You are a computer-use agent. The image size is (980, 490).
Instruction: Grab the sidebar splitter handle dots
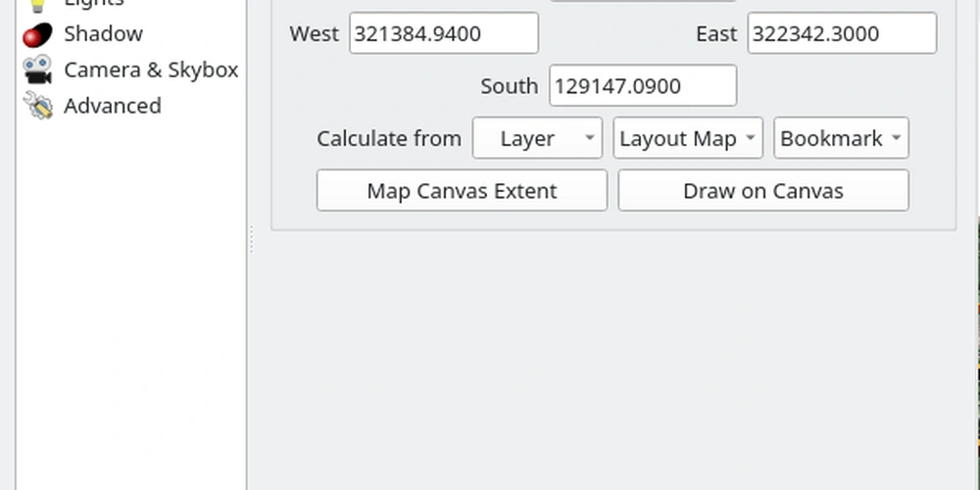click(252, 240)
